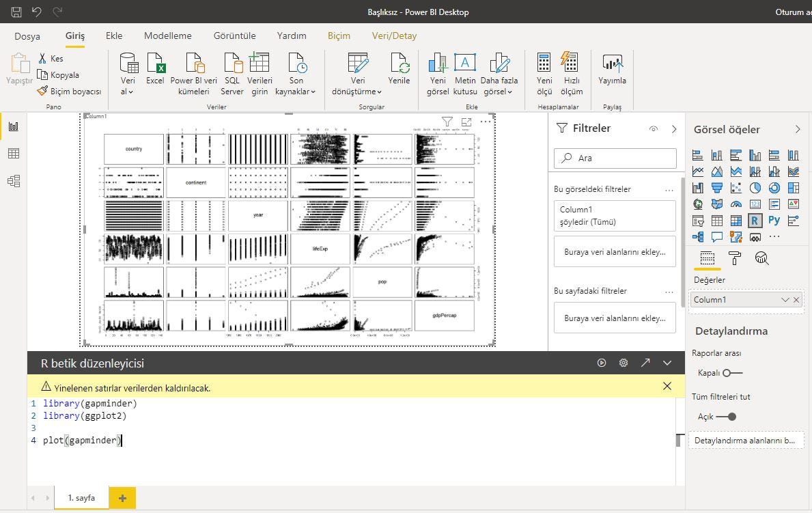
Task: Add a new report page with the plus button
Action: [122, 498]
